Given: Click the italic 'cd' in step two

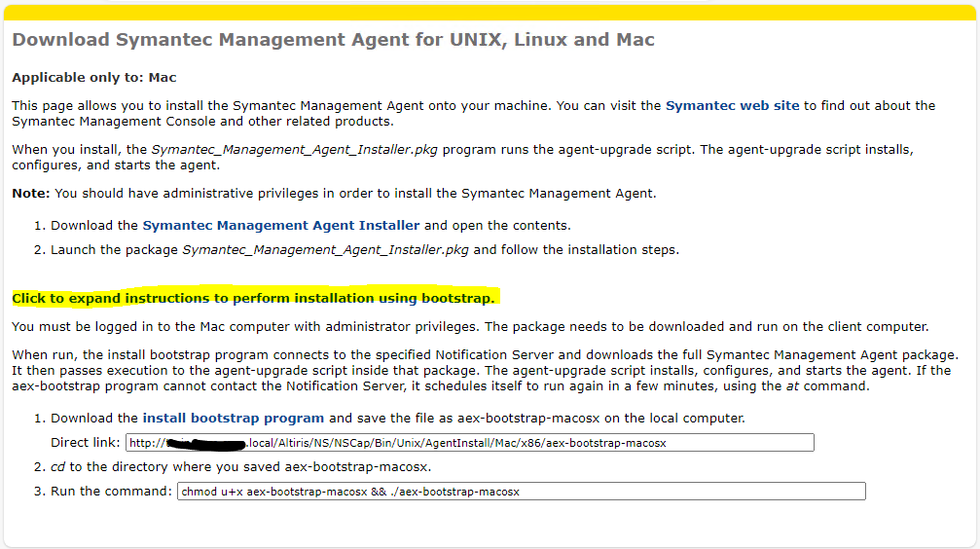Looking at the screenshot, I should tap(57, 466).
